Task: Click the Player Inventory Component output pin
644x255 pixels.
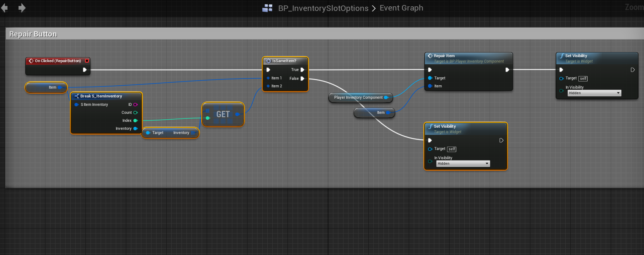Action: 386,97
